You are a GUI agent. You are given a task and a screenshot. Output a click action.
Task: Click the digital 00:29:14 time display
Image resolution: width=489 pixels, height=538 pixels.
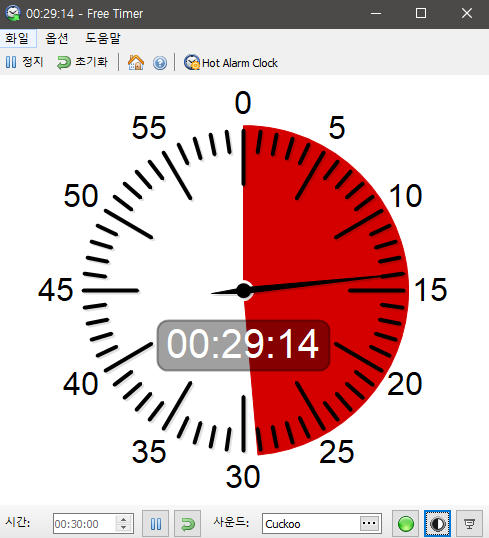point(243,345)
